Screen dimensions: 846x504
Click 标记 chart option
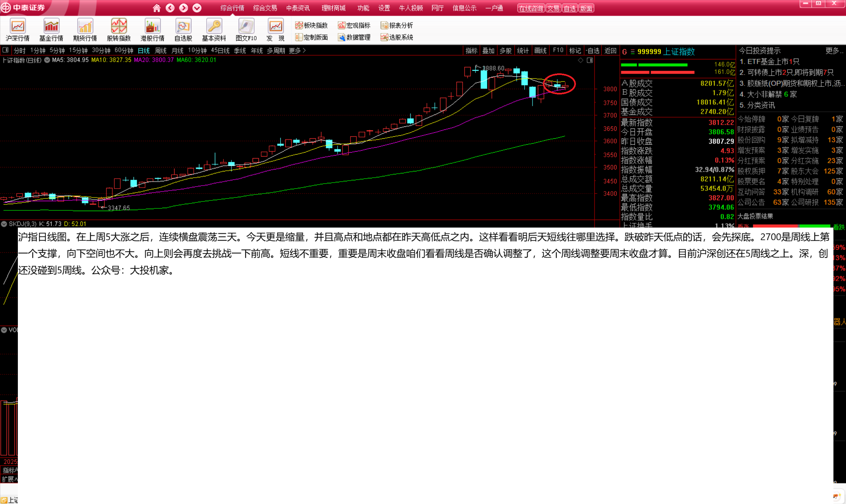click(575, 51)
